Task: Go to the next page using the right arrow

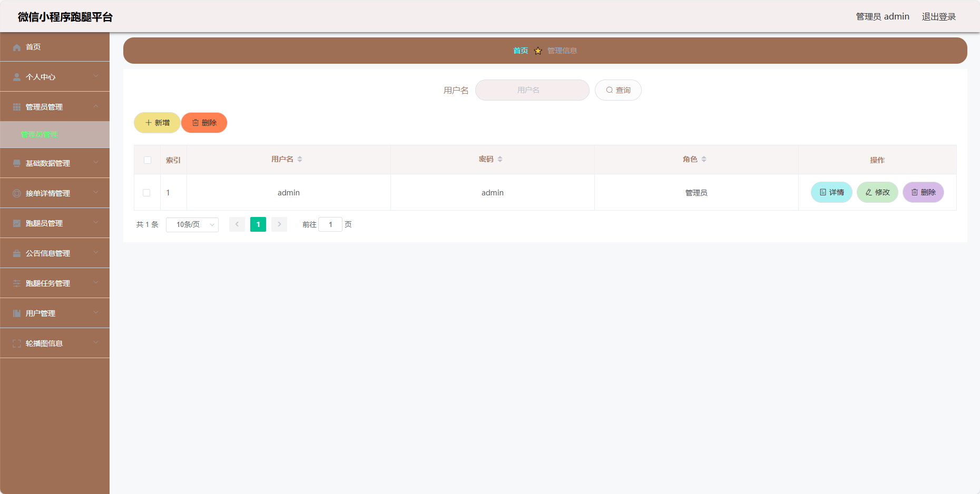Action: coord(279,224)
